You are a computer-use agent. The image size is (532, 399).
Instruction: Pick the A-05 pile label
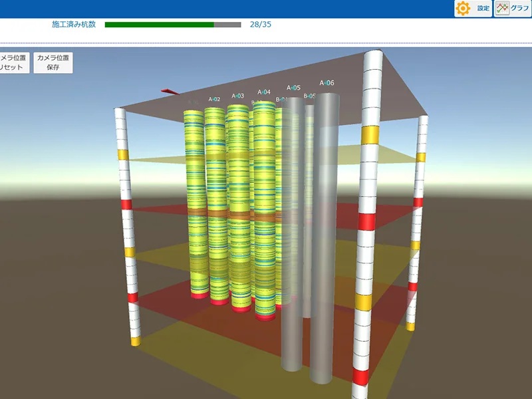click(293, 88)
